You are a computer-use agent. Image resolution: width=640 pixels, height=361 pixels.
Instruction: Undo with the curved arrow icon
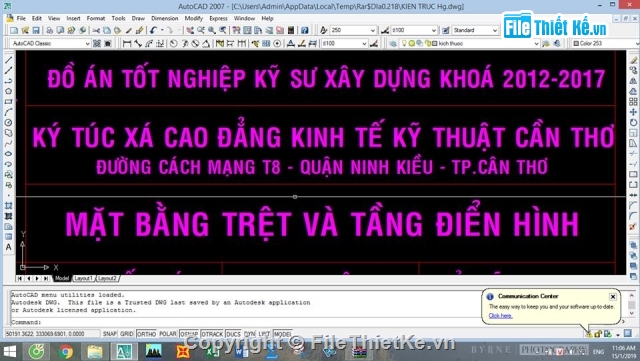point(153,30)
